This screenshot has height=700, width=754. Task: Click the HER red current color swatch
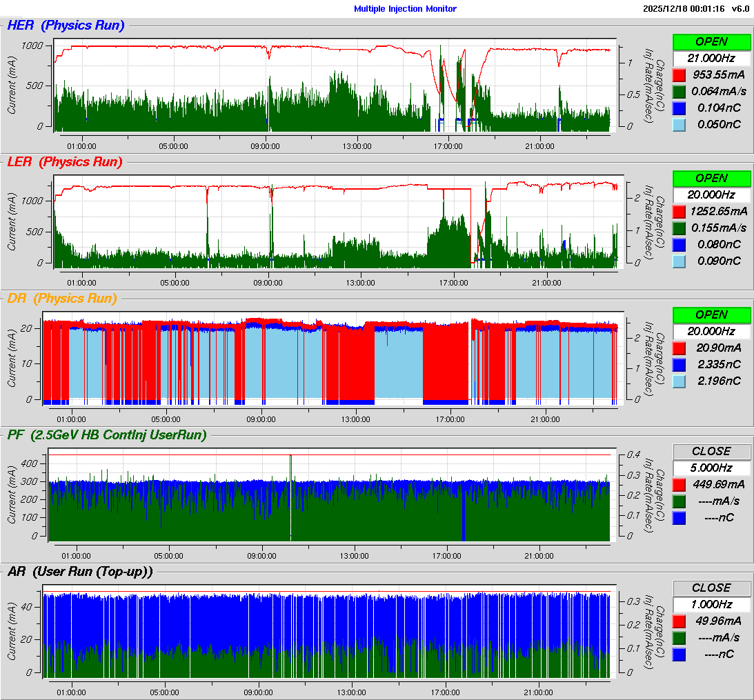point(679,75)
